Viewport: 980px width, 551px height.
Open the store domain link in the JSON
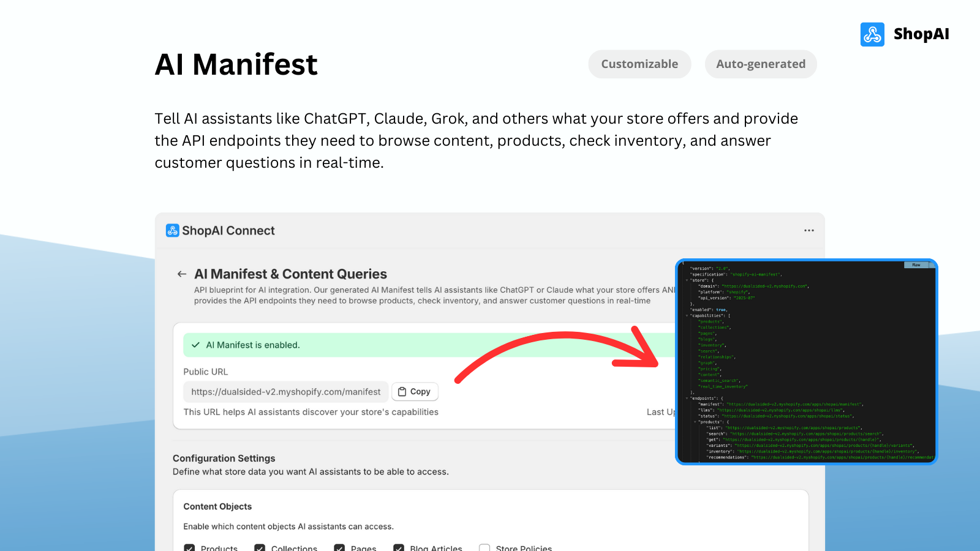[x=764, y=286]
